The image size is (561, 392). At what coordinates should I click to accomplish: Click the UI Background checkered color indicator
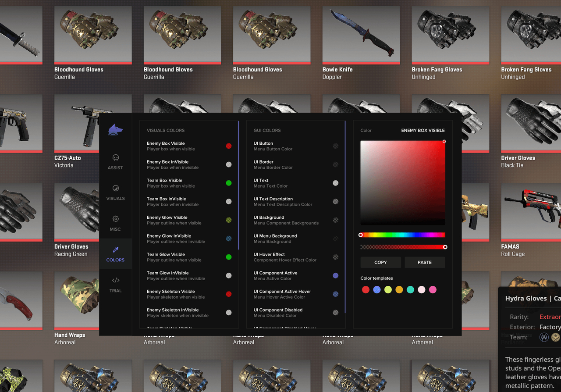point(335,220)
